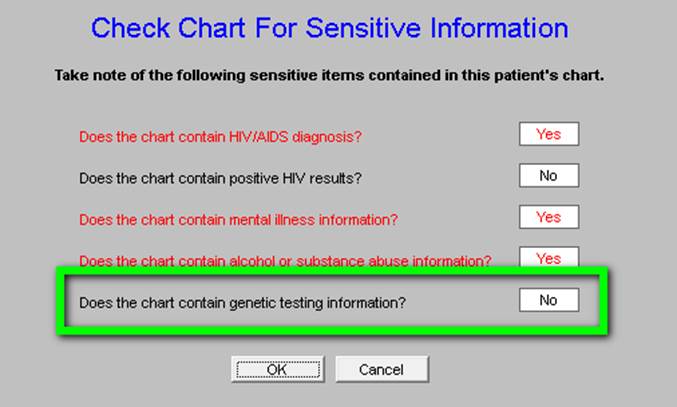Toggle the positive HIV results No box

point(549,175)
